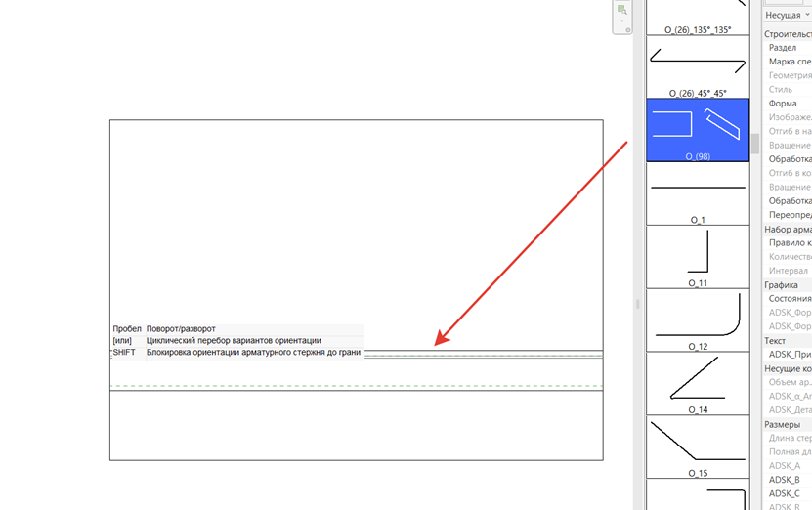Click the ADSK_При... property row
Image resolution: width=812 pixels, height=510 pixels.
coord(788,355)
